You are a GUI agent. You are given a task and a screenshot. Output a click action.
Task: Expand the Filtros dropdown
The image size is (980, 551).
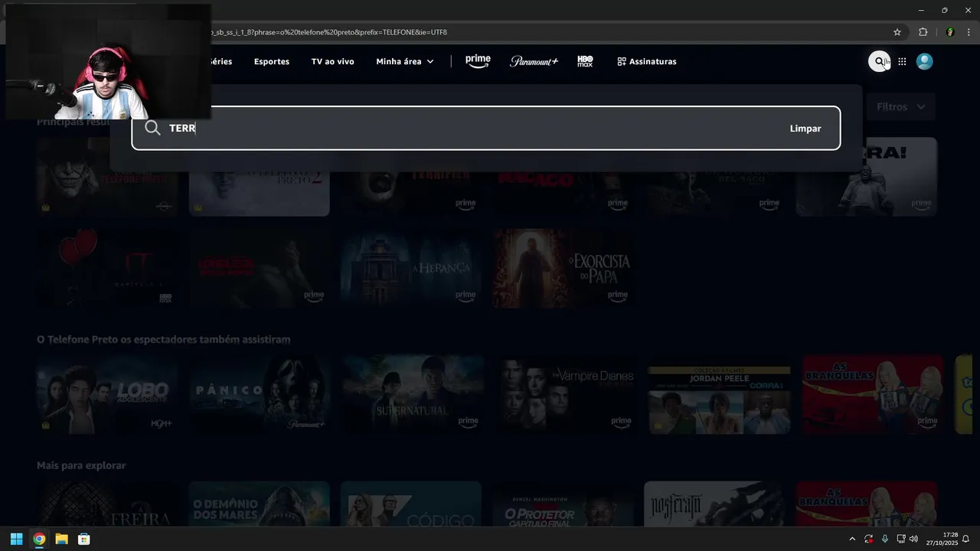click(x=900, y=106)
